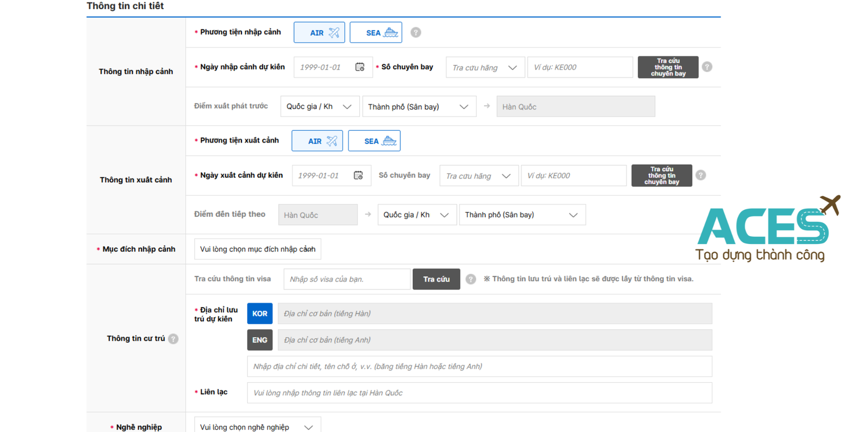Select KOR address language tab
This screenshot has height=432, width=868.
coord(260,313)
